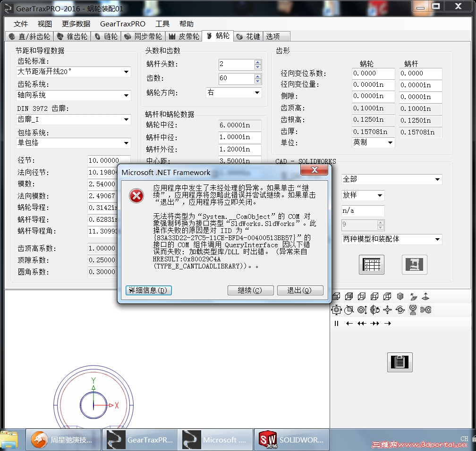Click 详细信息 to show error details
The height and width of the screenshot is (451, 476).
tap(148, 291)
